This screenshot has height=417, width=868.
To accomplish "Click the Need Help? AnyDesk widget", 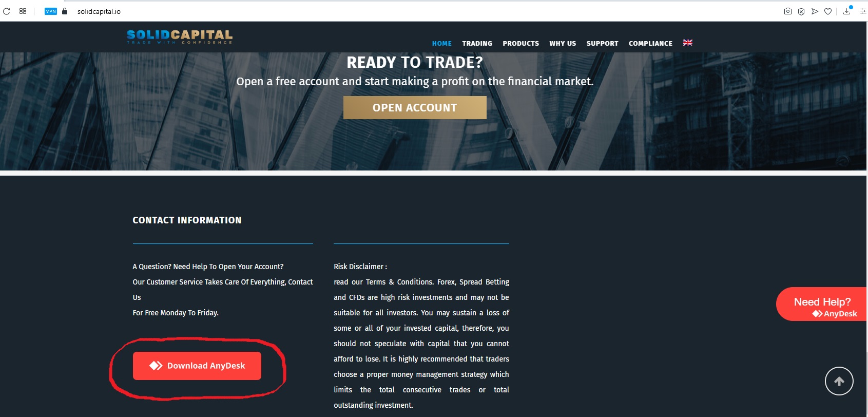I will (x=822, y=304).
